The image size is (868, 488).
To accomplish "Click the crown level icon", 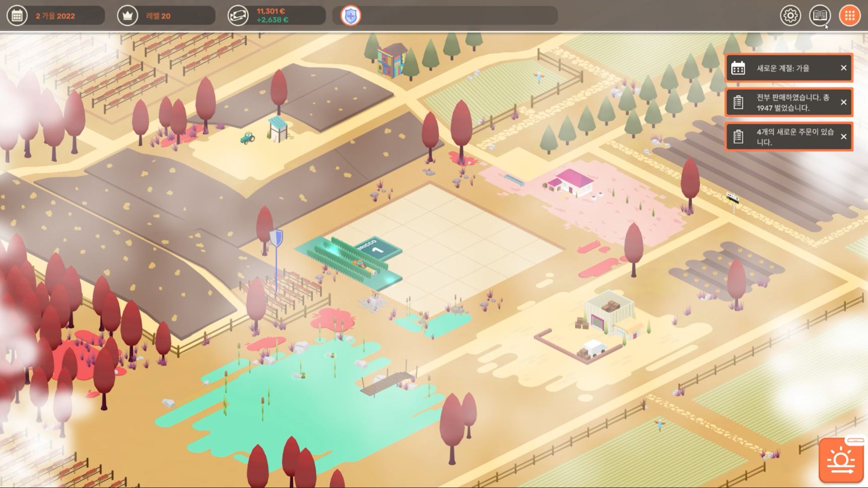I will tap(127, 16).
